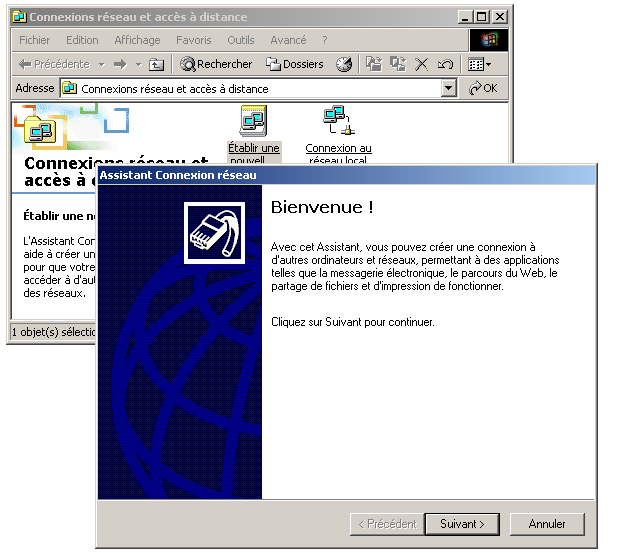Click the Windows logo throbber icon
Viewport: 620px width, 553px height.
(489, 40)
